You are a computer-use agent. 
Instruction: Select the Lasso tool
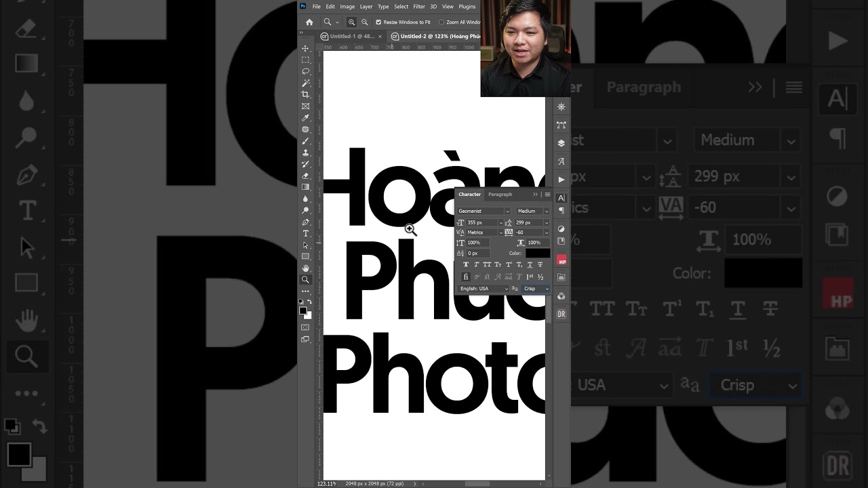click(305, 71)
